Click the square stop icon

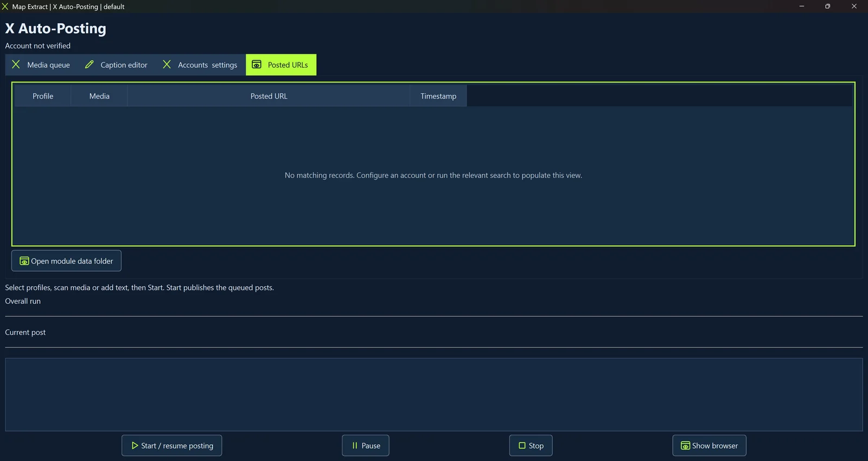click(522, 445)
